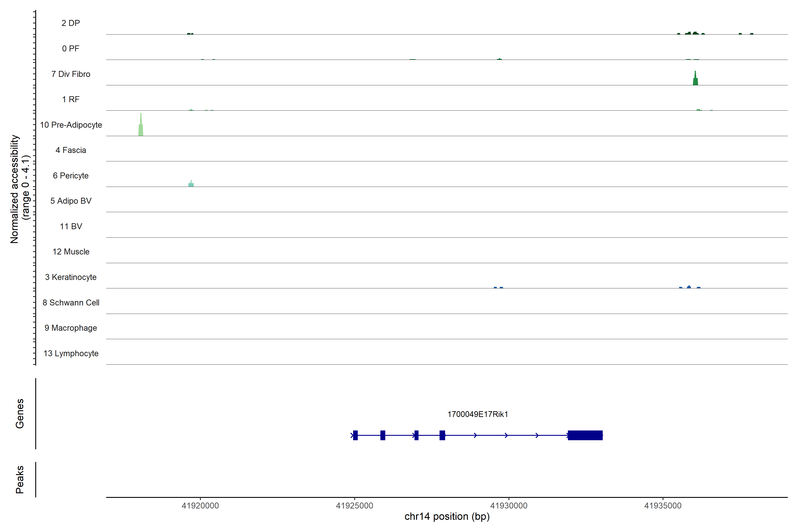This screenshot has width=798, height=532.
Task: Click the gene label 1700049E17Rik1
Action: point(477,414)
